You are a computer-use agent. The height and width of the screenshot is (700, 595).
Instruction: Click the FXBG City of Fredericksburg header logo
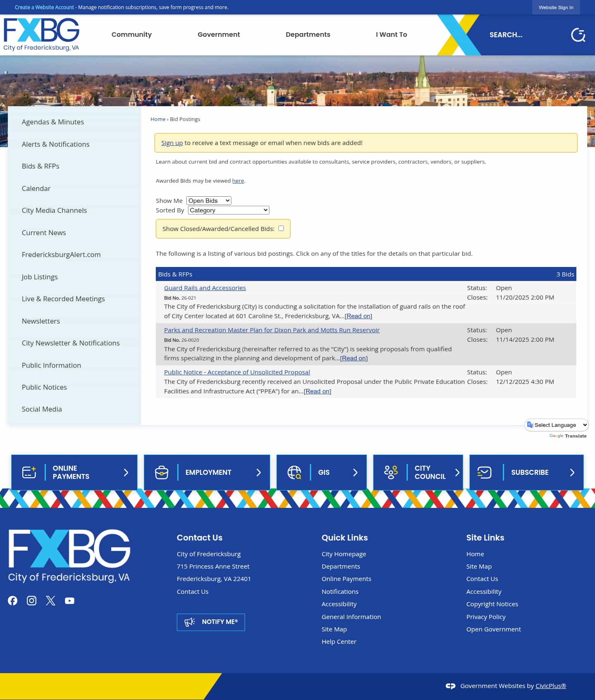point(41,35)
